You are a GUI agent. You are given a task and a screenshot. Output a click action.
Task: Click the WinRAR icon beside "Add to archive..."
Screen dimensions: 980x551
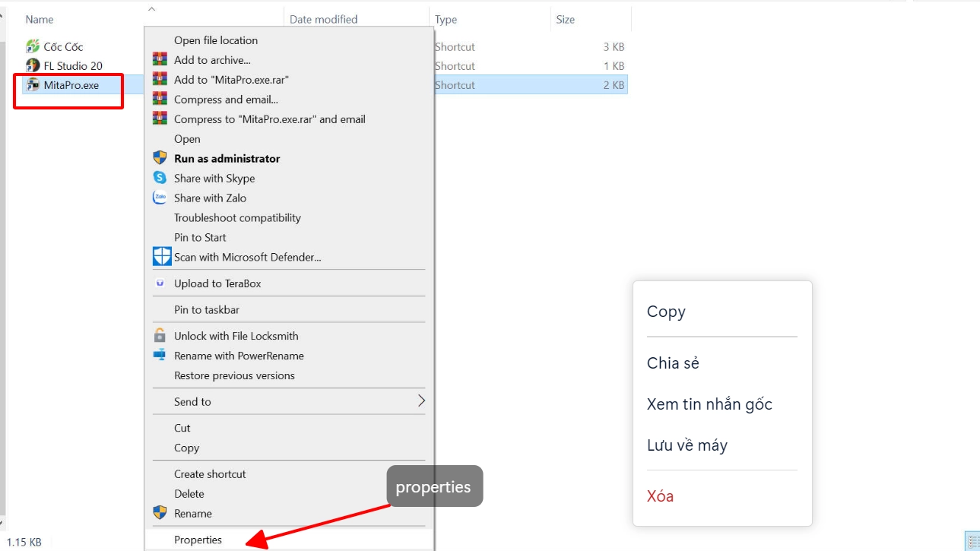pyautogui.click(x=160, y=59)
